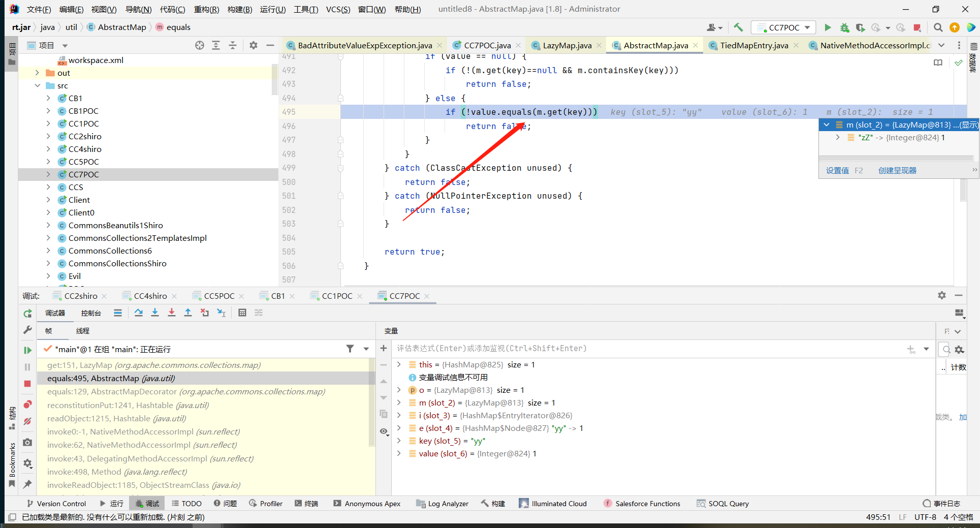Screen dimensions: 980x528
Task: Switch to CC7POC.java editor tab
Action: (487, 45)
